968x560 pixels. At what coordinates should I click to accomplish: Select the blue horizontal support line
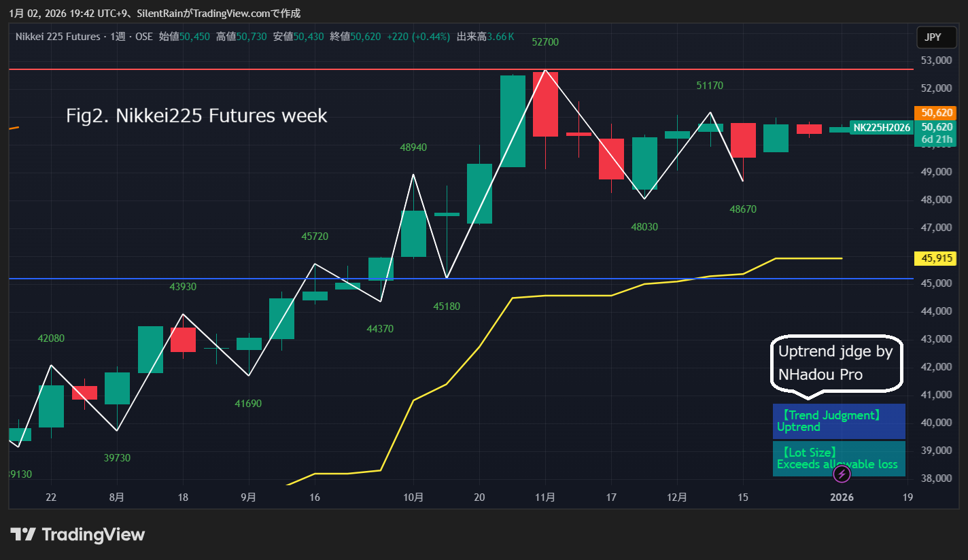(204, 279)
